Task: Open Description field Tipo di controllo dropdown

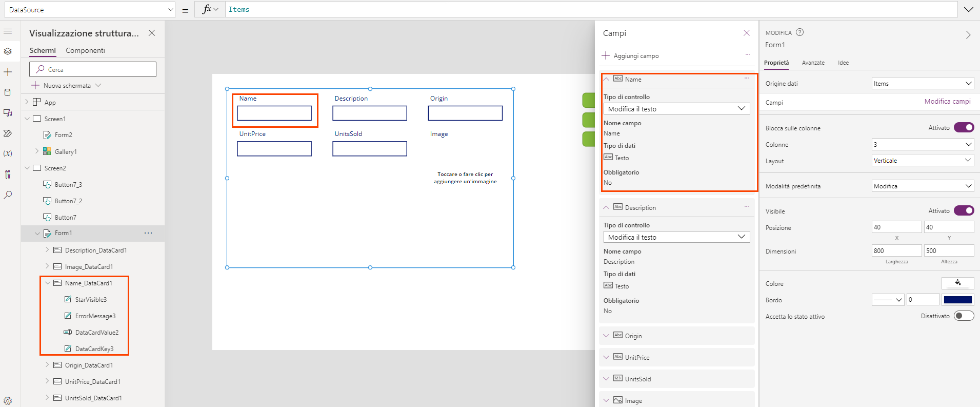Action: coord(676,237)
